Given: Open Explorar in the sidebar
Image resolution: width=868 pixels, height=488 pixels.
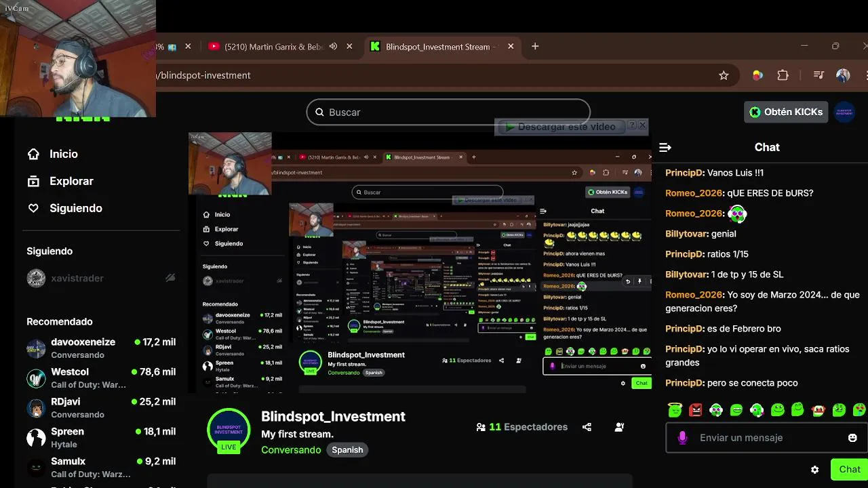Looking at the screenshot, I should pyautogui.click(x=60, y=181).
